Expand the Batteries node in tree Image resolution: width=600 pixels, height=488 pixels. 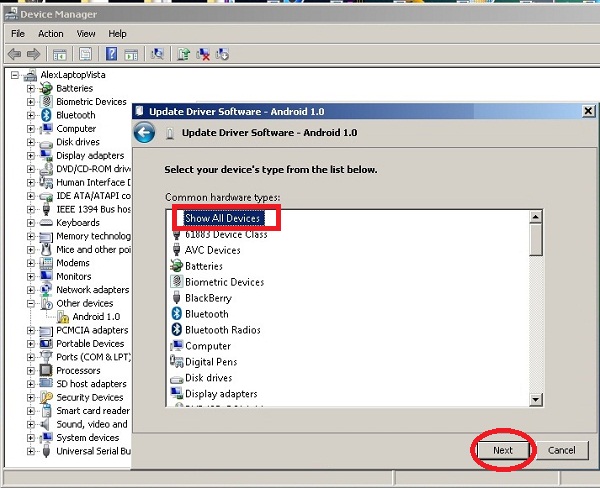31,88
